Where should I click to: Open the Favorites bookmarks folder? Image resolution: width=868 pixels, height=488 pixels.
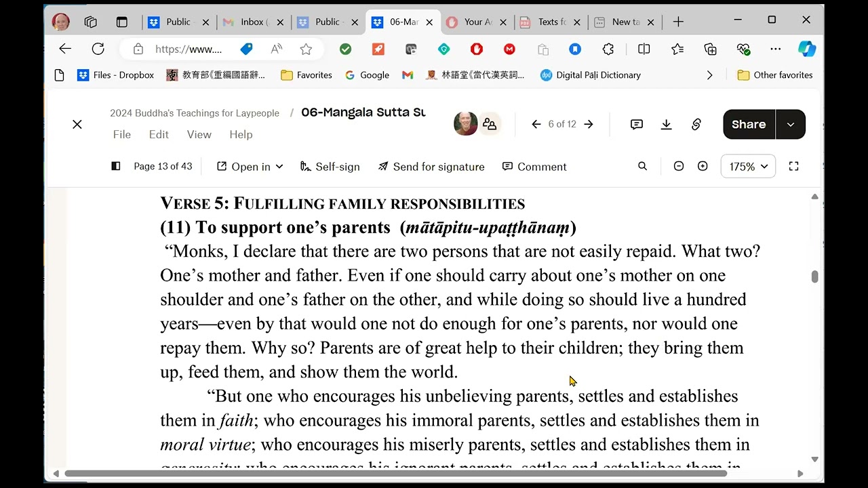307,75
